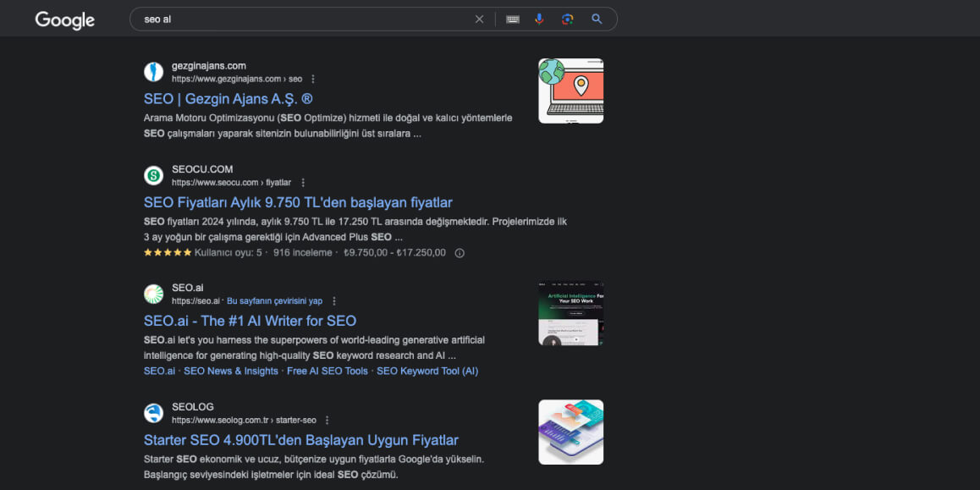The width and height of the screenshot is (980, 490).
Task: Click Bu sayfanın çevirisini yap link
Action: point(274,301)
